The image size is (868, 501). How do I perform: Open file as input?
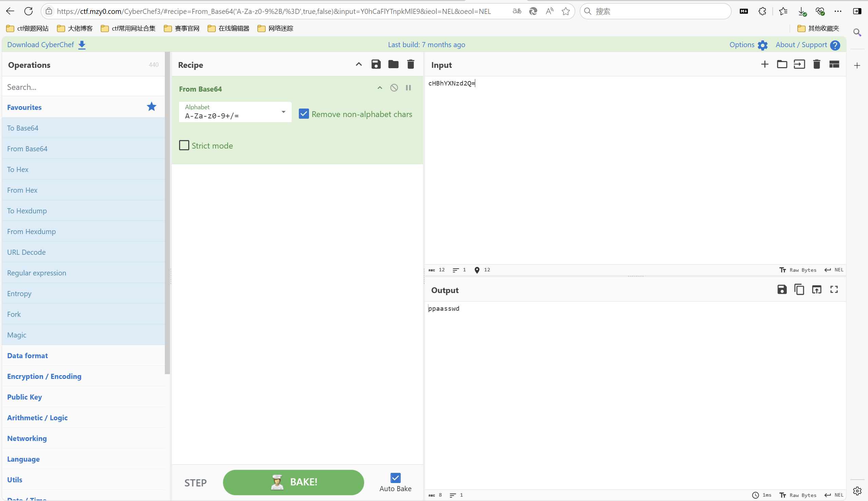point(799,64)
